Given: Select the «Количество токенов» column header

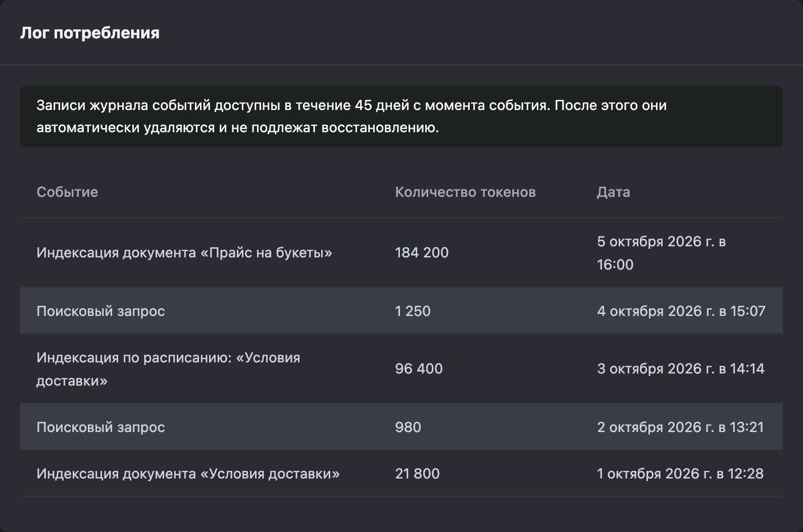Looking at the screenshot, I should [x=465, y=192].
